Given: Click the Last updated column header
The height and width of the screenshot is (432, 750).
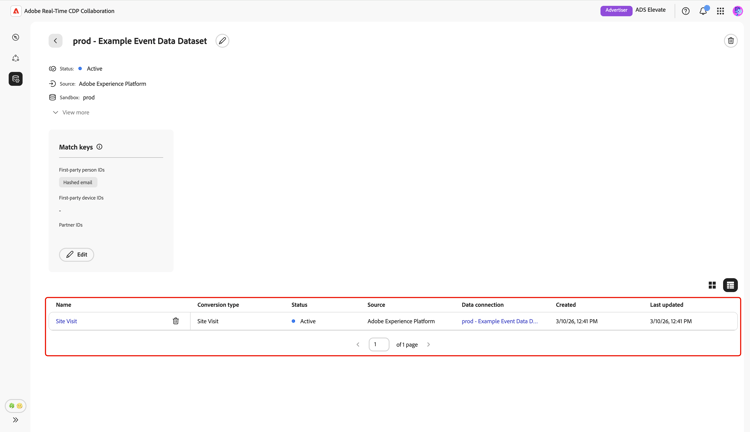Looking at the screenshot, I should coord(666,305).
